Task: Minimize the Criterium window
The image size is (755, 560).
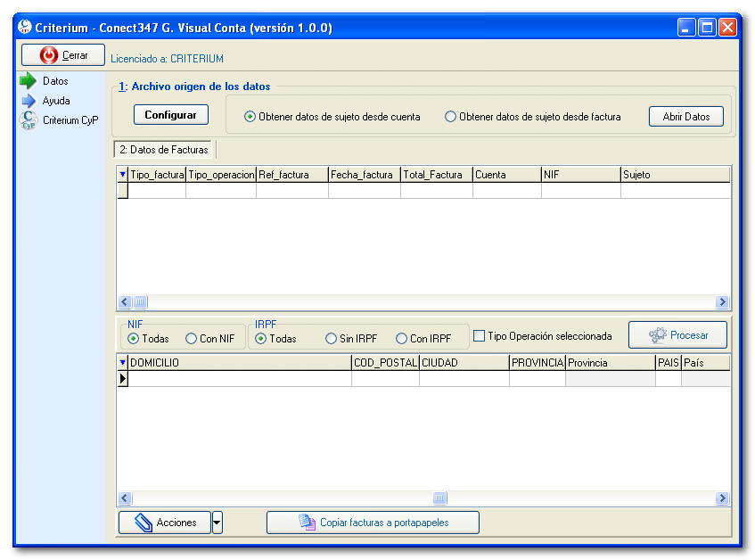Action: coord(686,28)
